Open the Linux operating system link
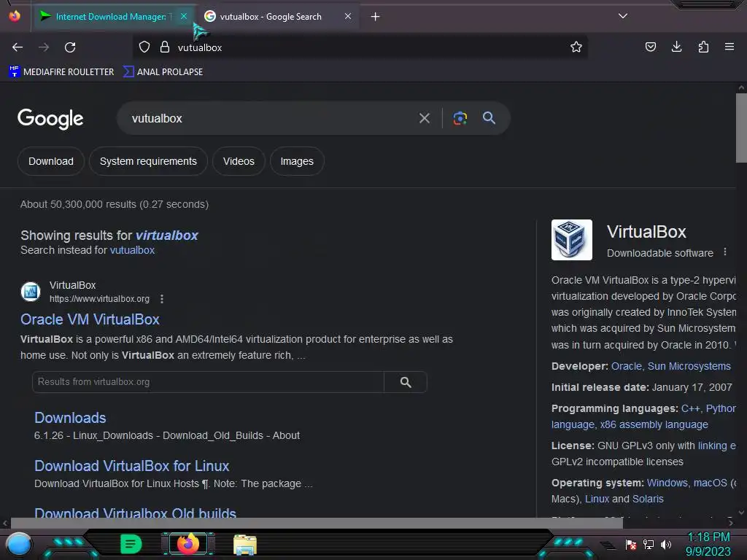This screenshot has height=560, width=747. [x=597, y=499]
